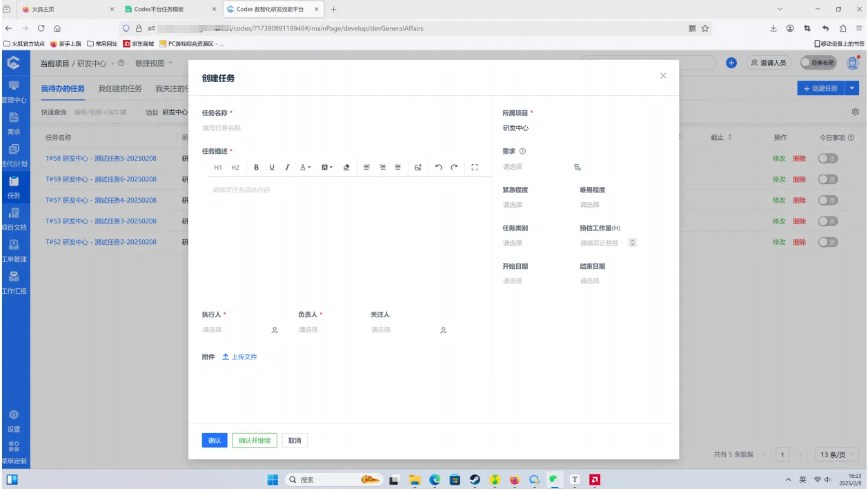Open the font color picker in editor
This screenshot has height=491, width=868.
[306, 168]
